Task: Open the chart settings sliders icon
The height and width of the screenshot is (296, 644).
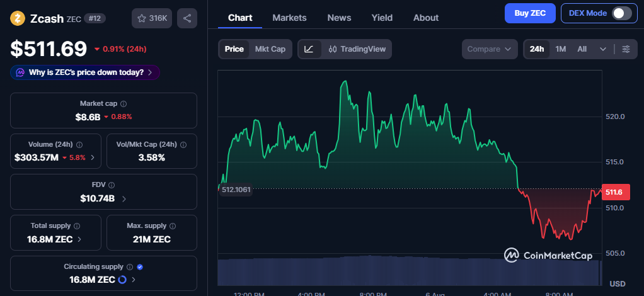Action: pos(626,49)
